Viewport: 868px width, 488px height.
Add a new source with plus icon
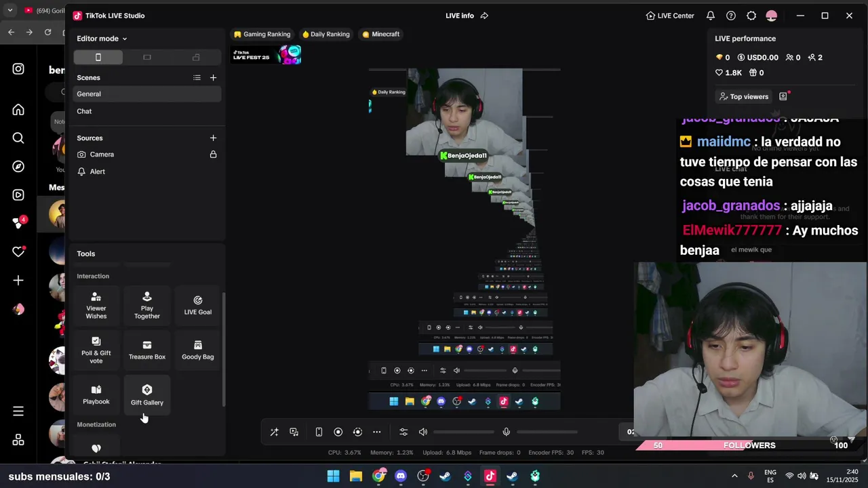point(213,138)
